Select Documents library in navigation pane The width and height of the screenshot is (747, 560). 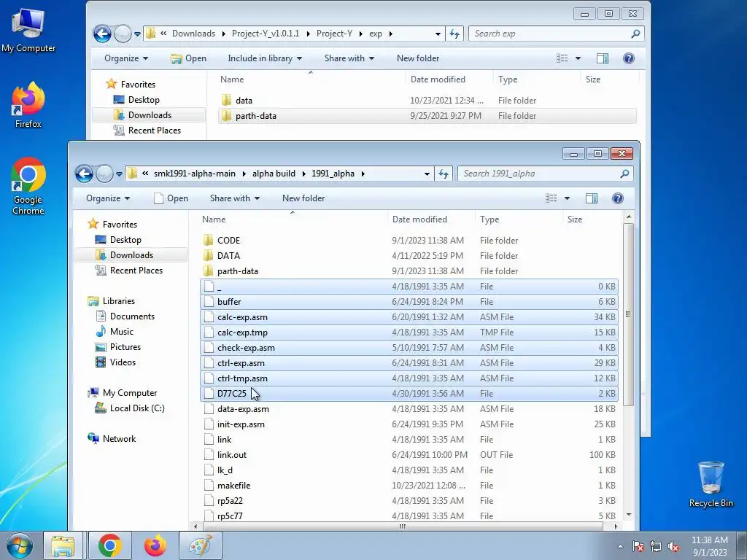tap(125, 316)
